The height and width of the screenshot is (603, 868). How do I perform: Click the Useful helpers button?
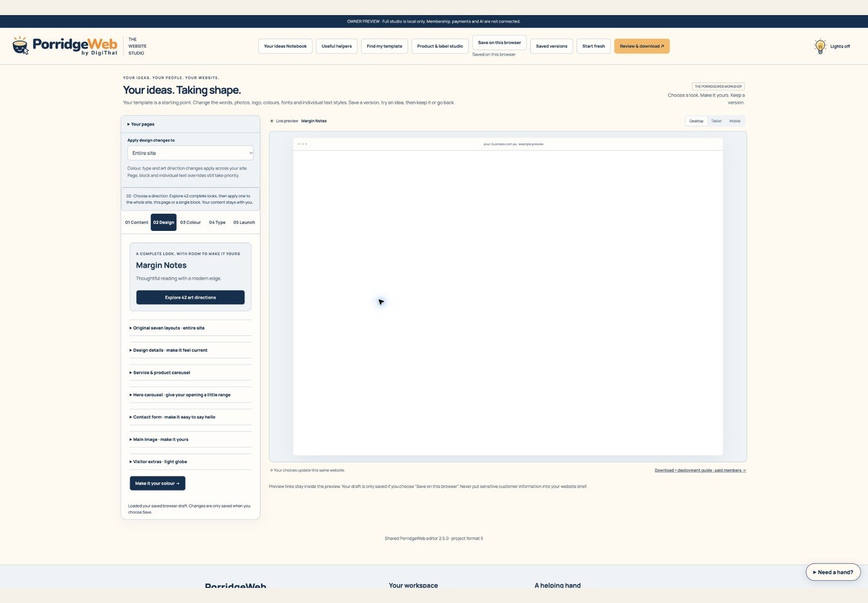tap(336, 46)
